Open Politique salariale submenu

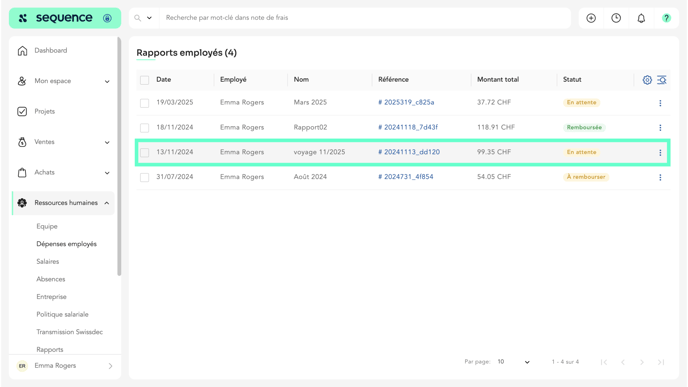62,314
